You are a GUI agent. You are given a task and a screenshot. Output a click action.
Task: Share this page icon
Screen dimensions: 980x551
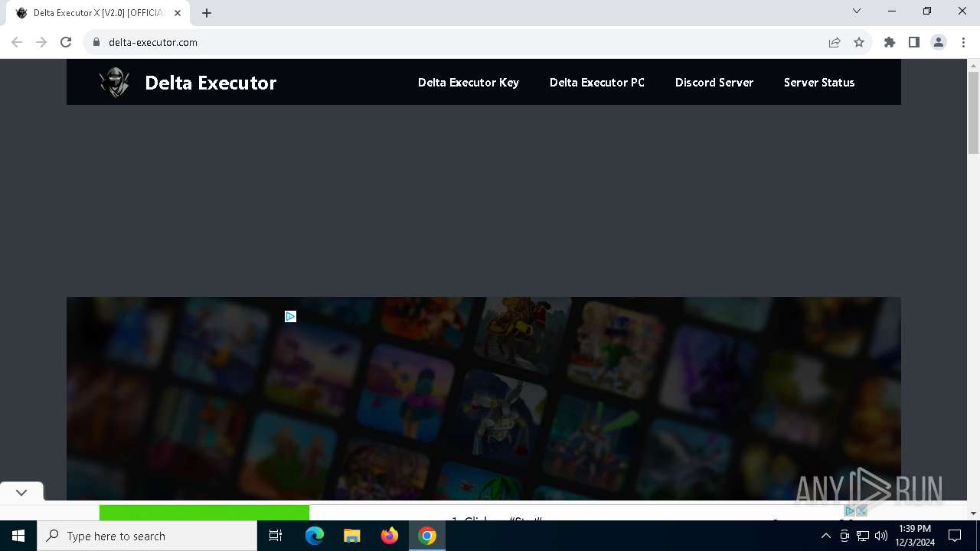coord(835,42)
